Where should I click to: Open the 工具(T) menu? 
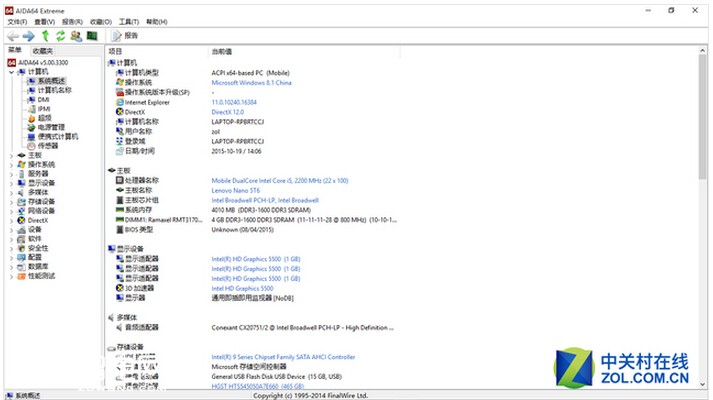pyautogui.click(x=129, y=22)
